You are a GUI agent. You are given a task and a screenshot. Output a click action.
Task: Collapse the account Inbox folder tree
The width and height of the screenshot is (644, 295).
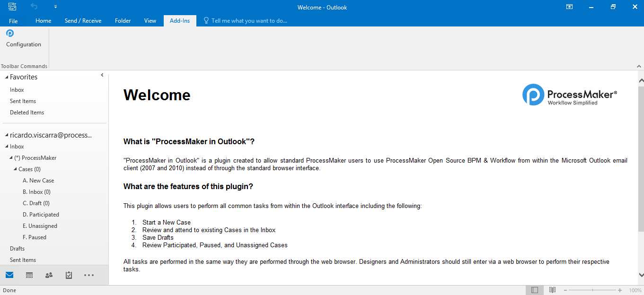7,147
